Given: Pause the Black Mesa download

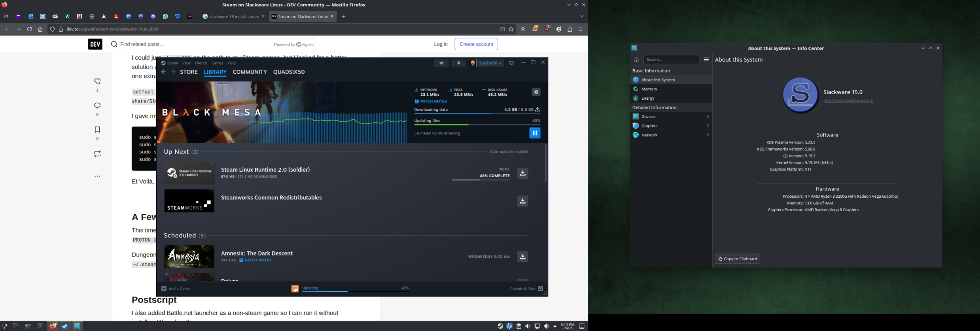Looking at the screenshot, I should [535, 133].
